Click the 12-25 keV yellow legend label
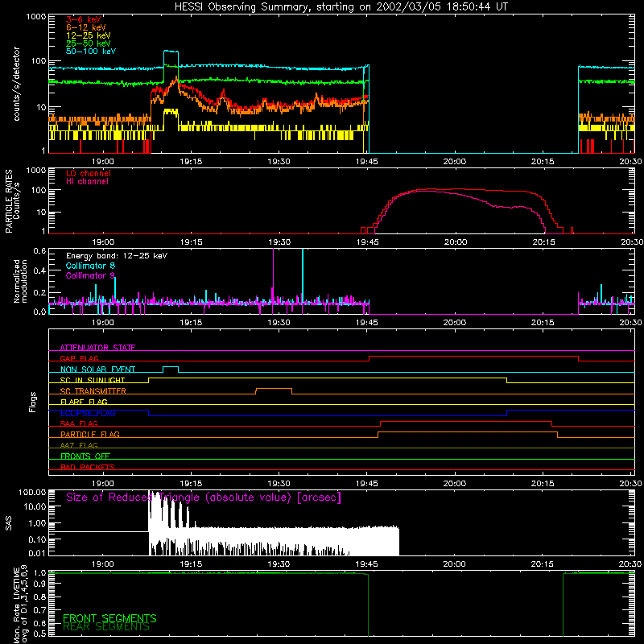Viewport: 644px width, 644px height. pyautogui.click(x=89, y=35)
